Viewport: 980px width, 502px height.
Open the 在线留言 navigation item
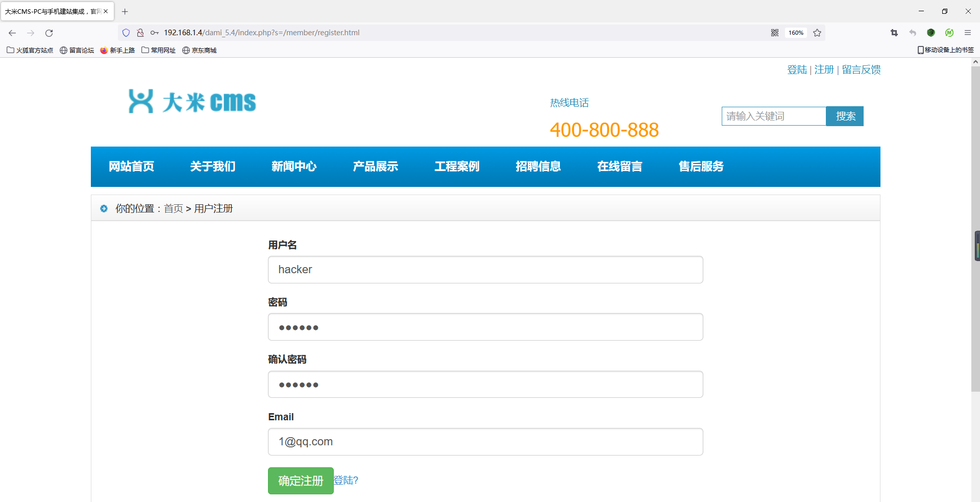coord(620,166)
